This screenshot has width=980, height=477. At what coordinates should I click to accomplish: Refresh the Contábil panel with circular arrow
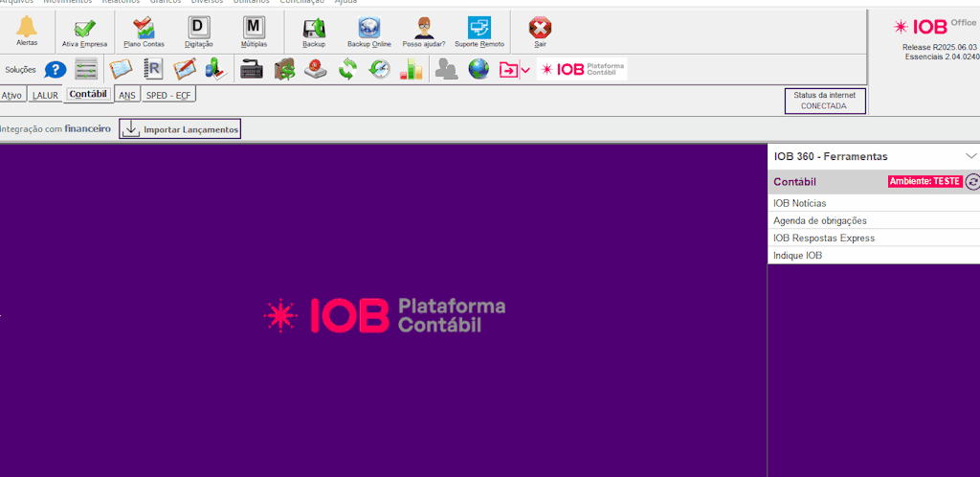(972, 182)
